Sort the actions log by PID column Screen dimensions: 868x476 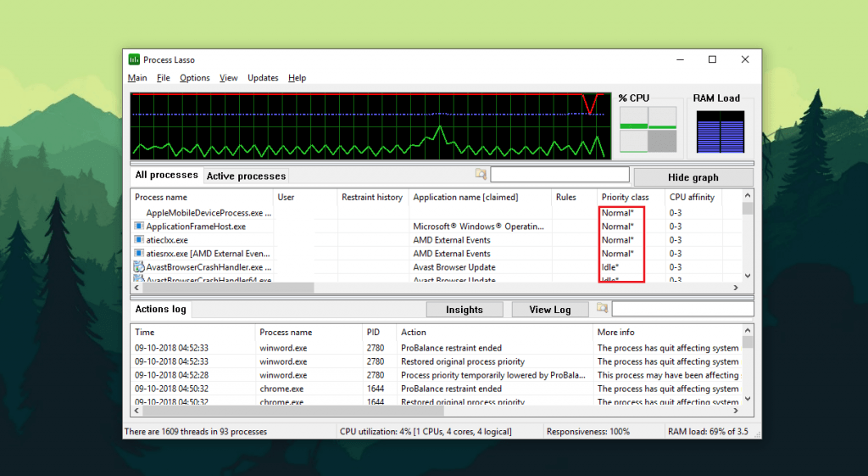379,333
